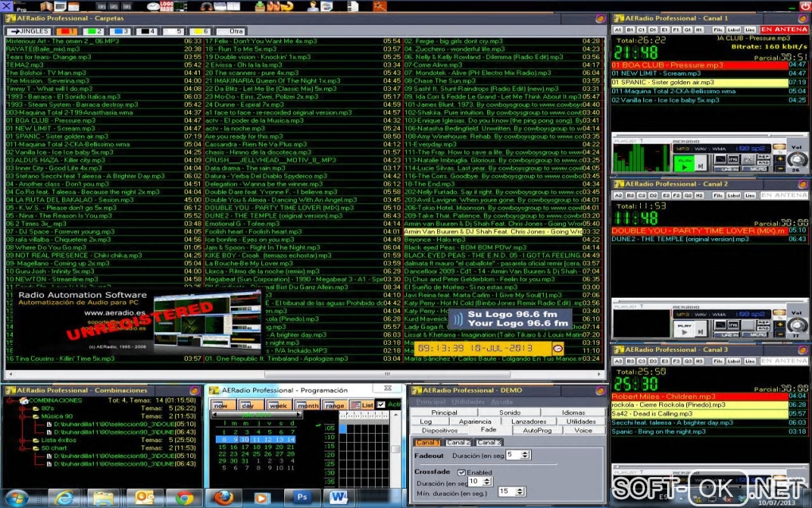The image size is (812, 508).
Task: Click the magic wand icon in top toolbar
Action: point(380,6)
